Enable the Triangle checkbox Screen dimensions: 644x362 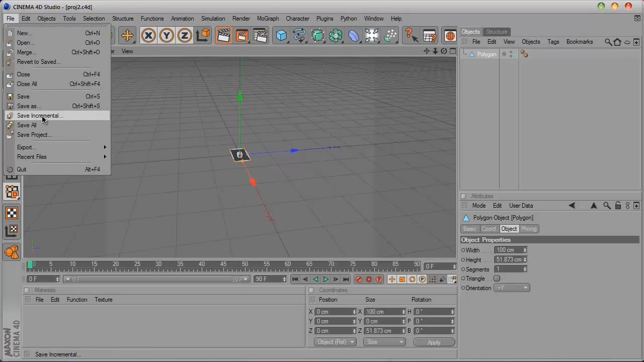click(497, 279)
